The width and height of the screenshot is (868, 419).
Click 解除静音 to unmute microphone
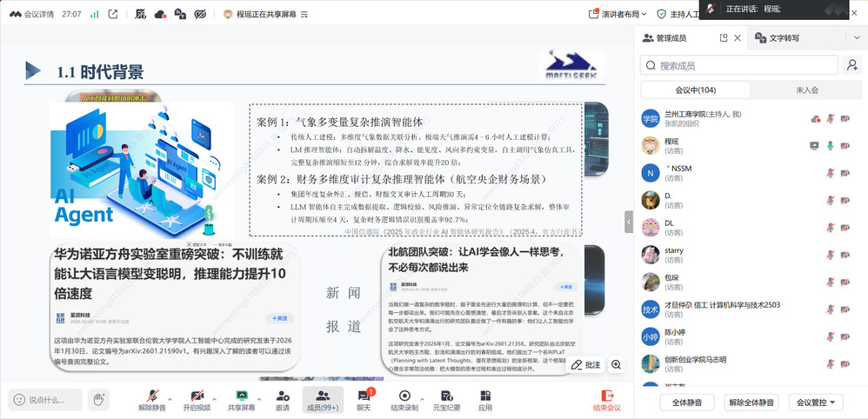(x=151, y=401)
